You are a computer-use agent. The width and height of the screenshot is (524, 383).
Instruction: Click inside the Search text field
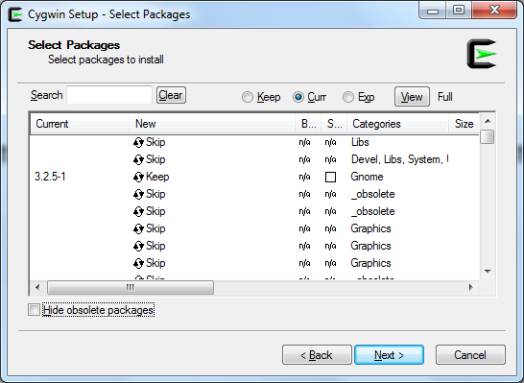pyautogui.click(x=110, y=95)
